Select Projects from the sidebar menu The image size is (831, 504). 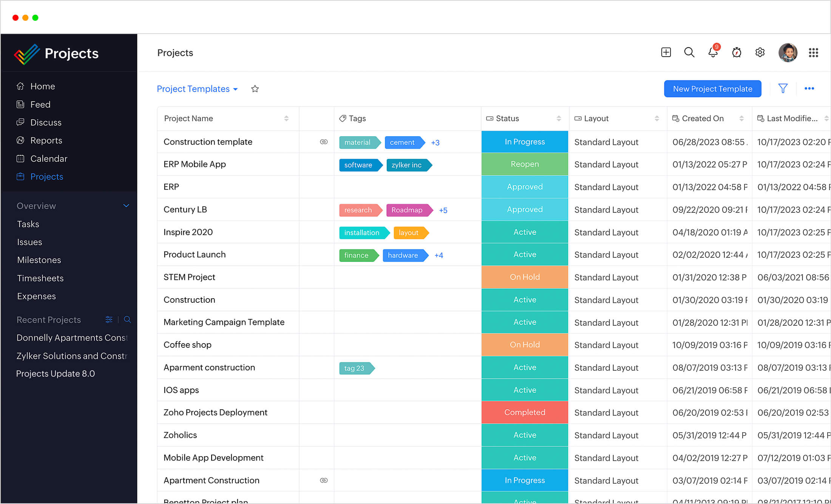point(46,176)
